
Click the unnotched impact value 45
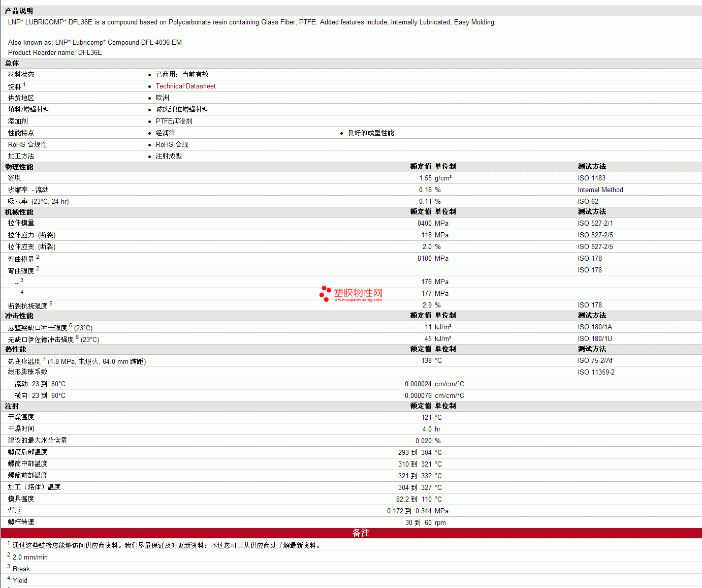point(428,339)
